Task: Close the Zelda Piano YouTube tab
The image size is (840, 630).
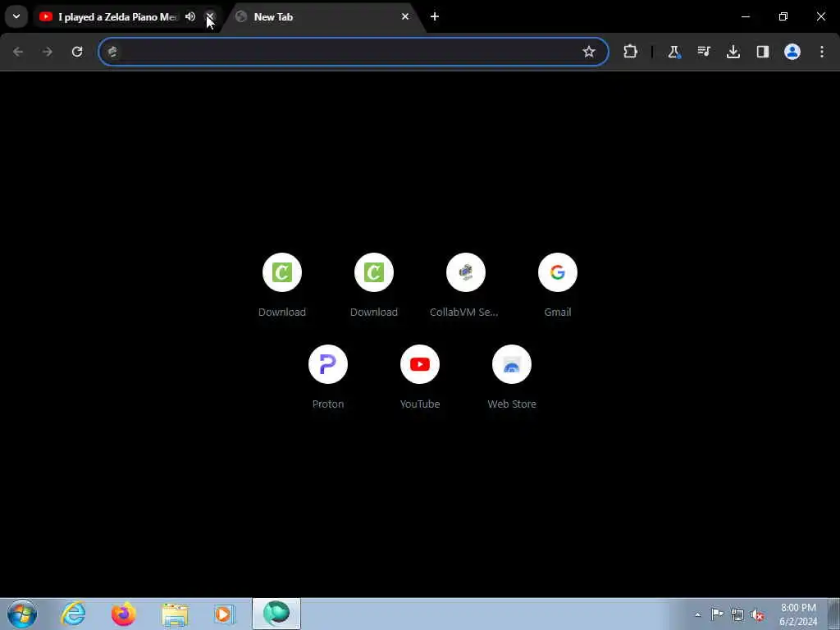Action: click(211, 16)
